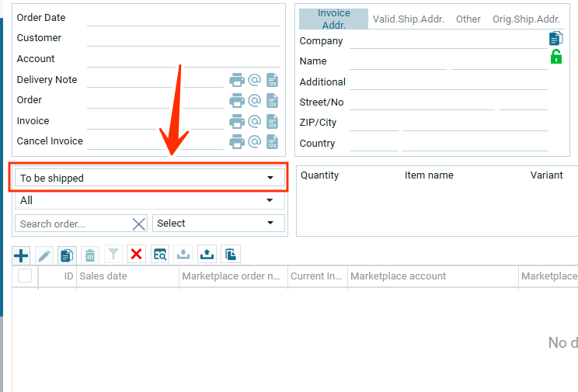This screenshot has width=578, height=392.
Task: Click the Marketplace account column header
Action: [x=398, y=276]
